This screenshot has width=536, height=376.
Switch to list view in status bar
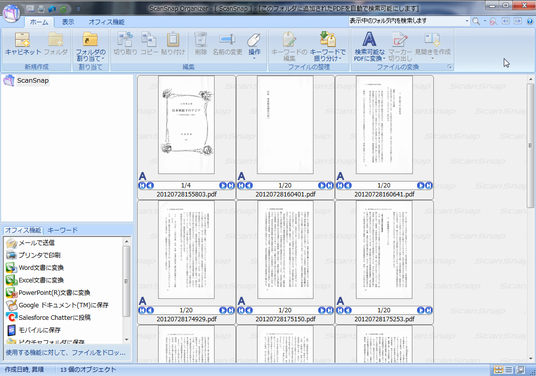point(509,370)
